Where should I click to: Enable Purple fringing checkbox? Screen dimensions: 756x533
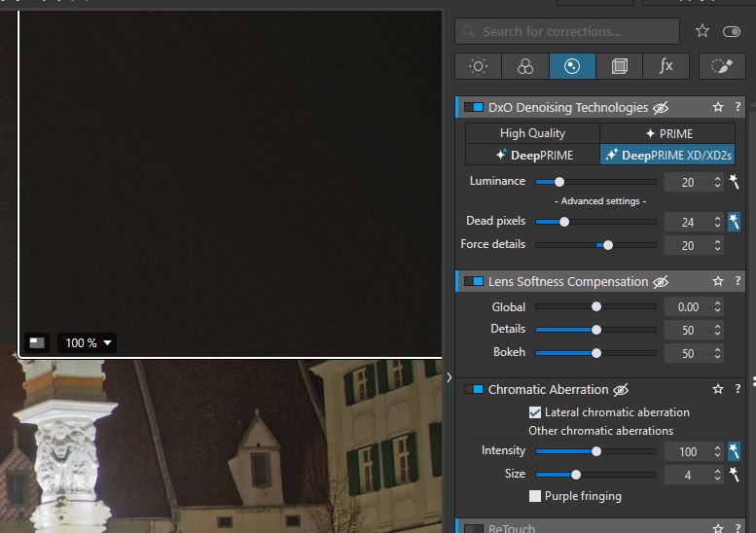click(x=535, y=496)
